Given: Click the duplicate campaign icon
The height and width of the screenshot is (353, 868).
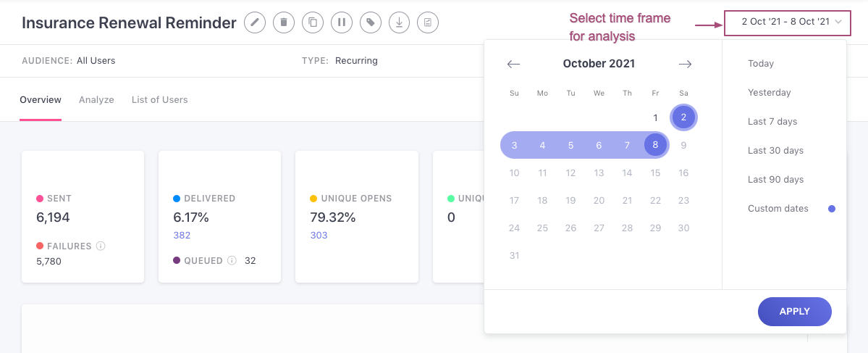Looking at the screenshot, I should [x=313, y=22].
